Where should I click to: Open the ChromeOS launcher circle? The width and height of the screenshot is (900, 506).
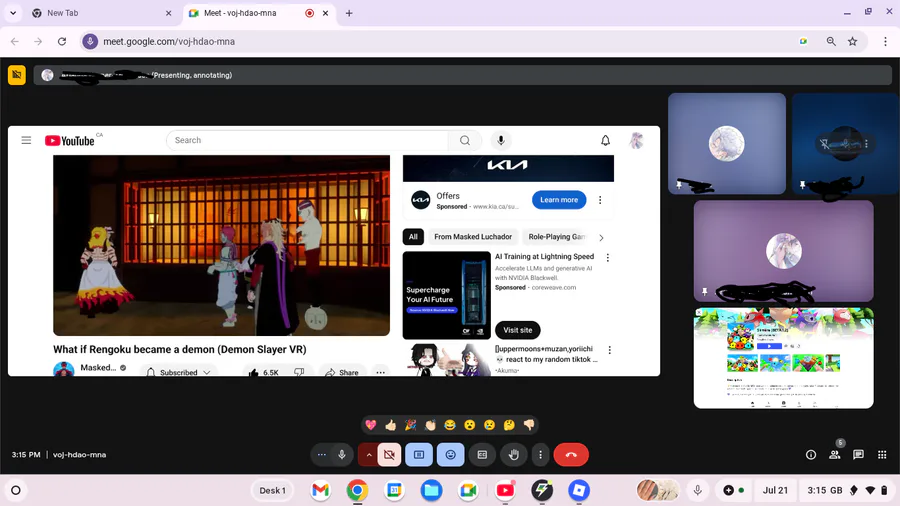point(16,491)
